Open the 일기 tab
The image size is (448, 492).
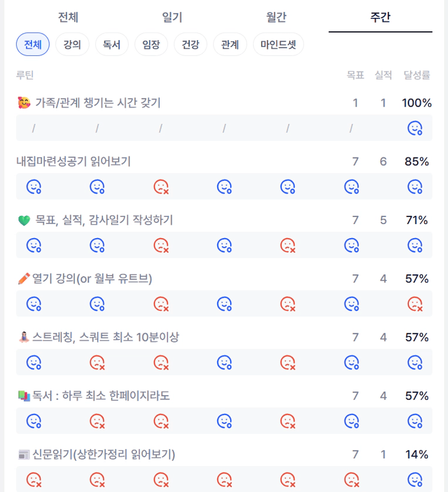(x=172, y=18)
